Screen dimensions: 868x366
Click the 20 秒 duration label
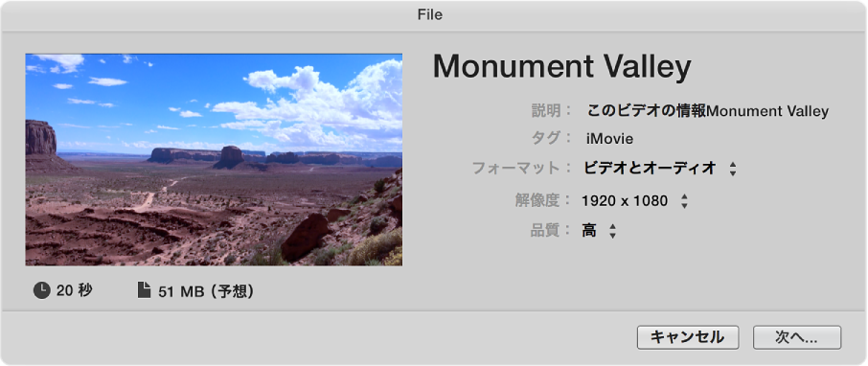click(75, 290)
